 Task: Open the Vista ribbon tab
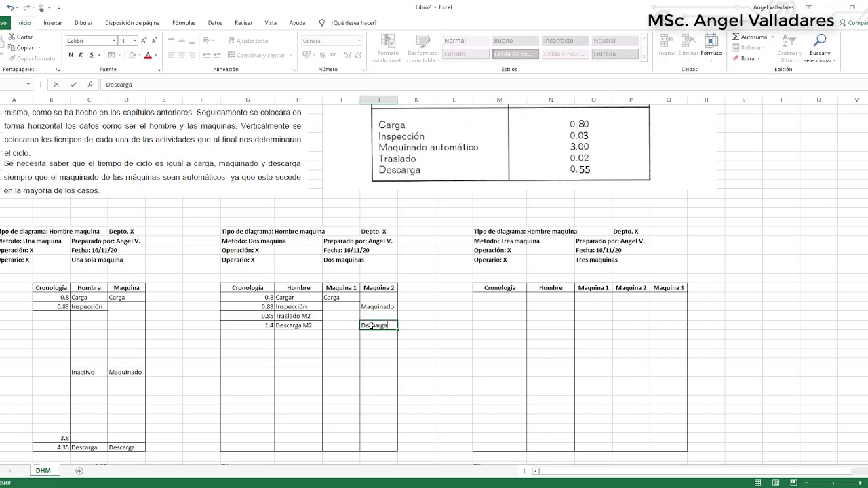tap(271, 22)
